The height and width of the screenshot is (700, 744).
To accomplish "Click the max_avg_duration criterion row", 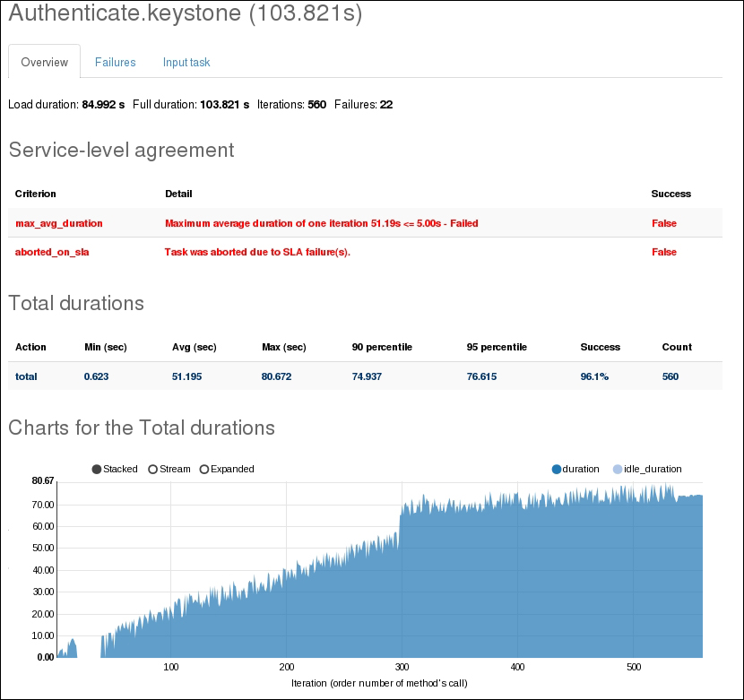I will [59, 223].
